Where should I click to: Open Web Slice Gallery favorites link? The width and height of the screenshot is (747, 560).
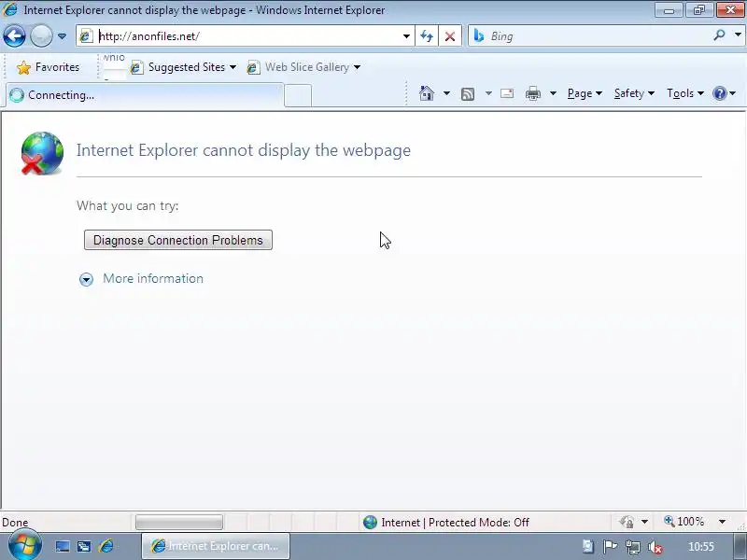pyautogui.click(x=303, y=67)
